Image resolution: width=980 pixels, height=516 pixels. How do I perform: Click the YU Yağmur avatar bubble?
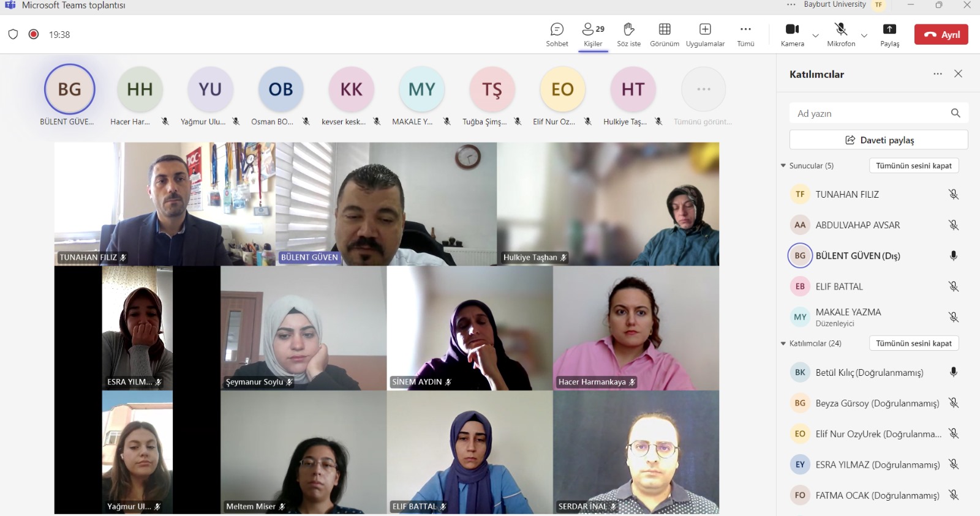(210, 89)
